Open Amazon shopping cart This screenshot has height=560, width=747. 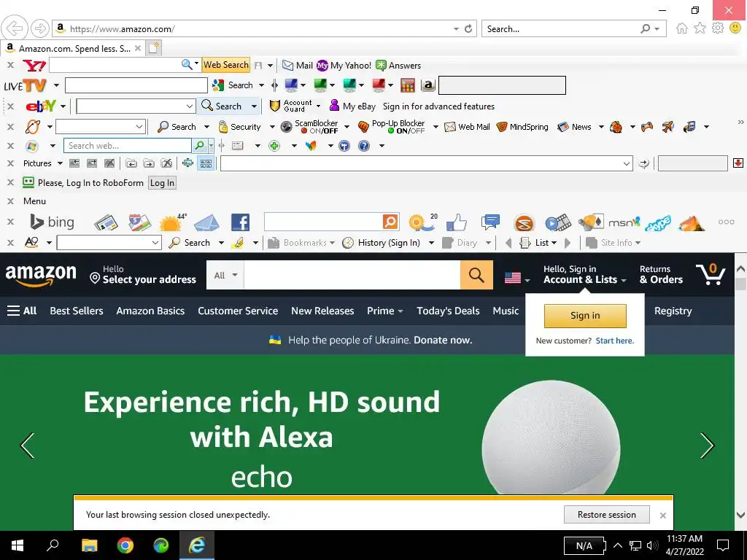click(x=711, y=273)
